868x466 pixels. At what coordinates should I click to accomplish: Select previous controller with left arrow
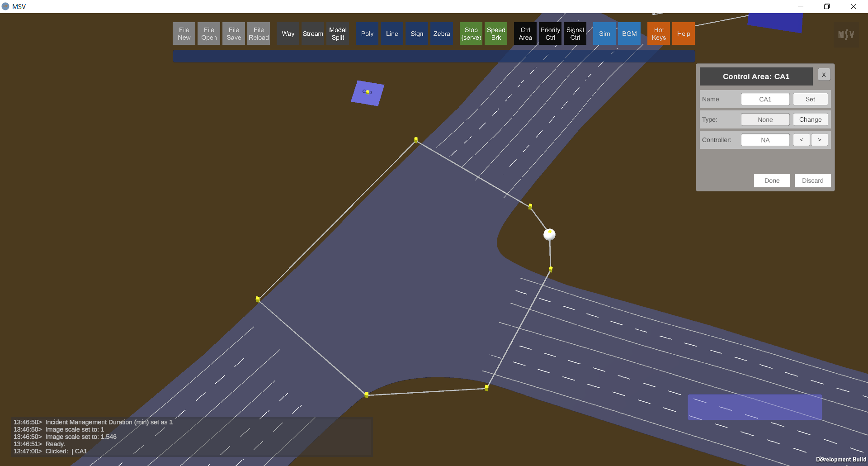[801, 140]
